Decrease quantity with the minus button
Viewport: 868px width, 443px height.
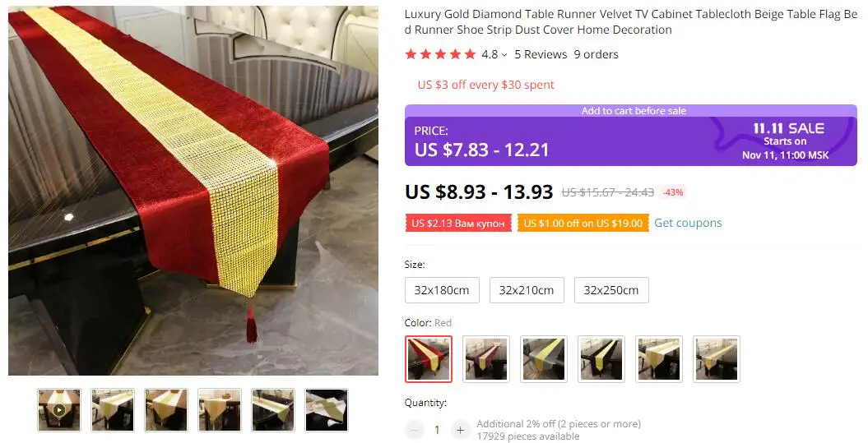coord(414,430)
